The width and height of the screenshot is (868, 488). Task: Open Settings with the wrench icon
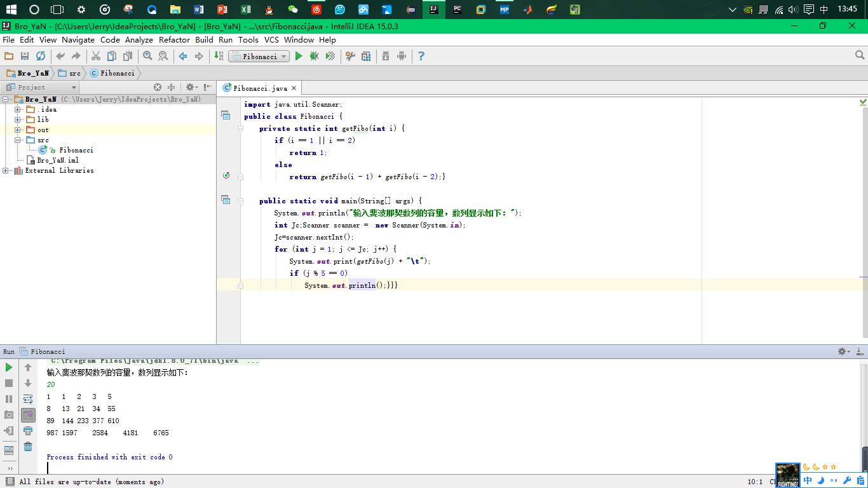click(x=350, y=56)
